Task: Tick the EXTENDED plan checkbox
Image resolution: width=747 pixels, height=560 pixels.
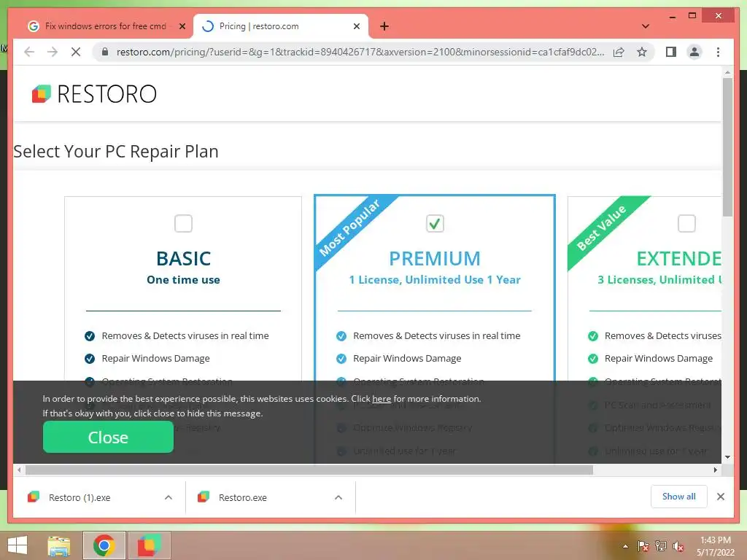Action: coord(686,223)
